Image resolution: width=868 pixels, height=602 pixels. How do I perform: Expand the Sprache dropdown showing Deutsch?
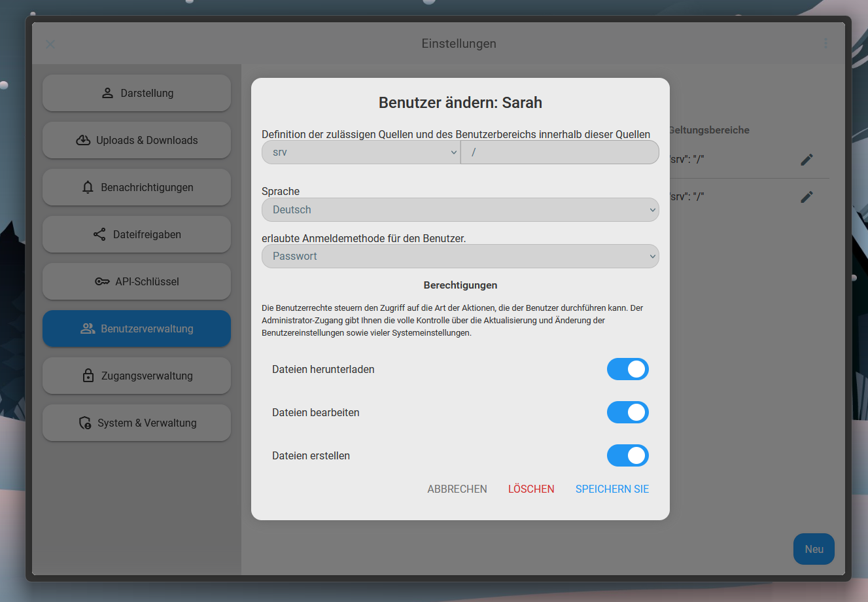click(x=460, y=210)
